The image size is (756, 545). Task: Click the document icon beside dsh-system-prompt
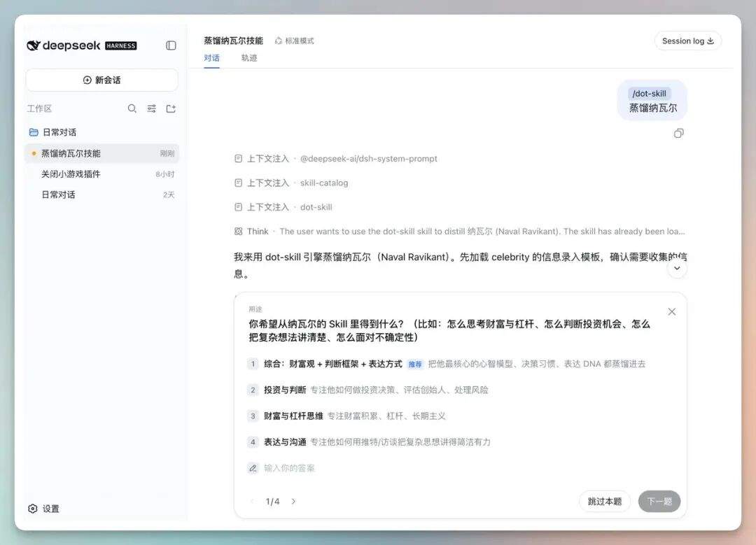click(x=238, y=159)
